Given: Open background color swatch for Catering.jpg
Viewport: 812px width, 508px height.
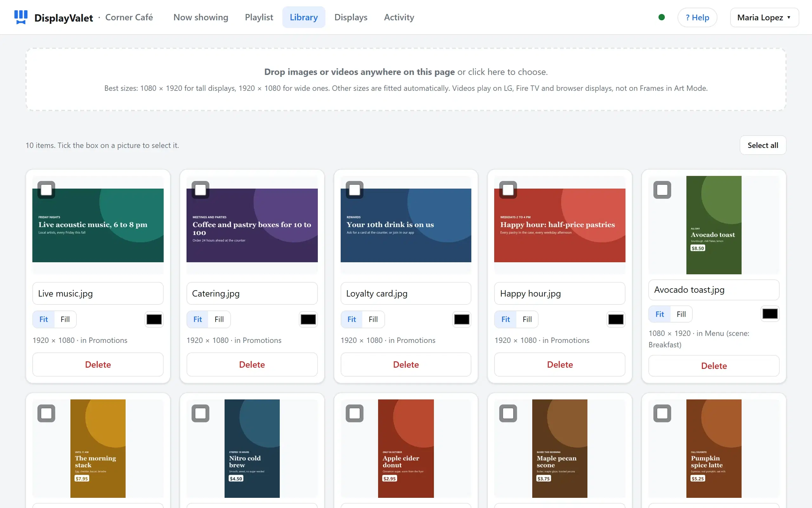Looking at the screenshot, I should tap(308, 319).
